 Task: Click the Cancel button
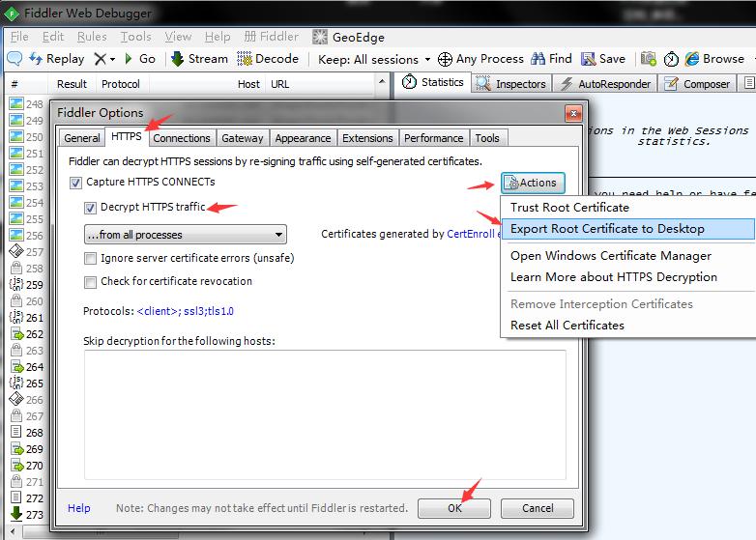pos(538,508)
